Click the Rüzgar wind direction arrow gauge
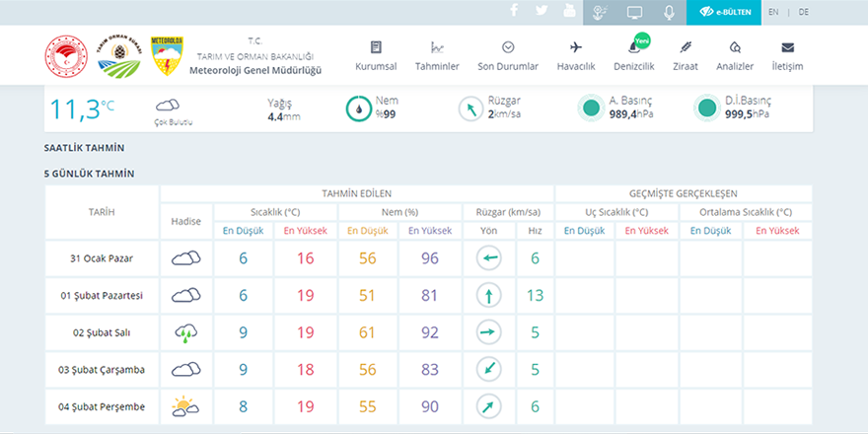 tap(471, 108)
